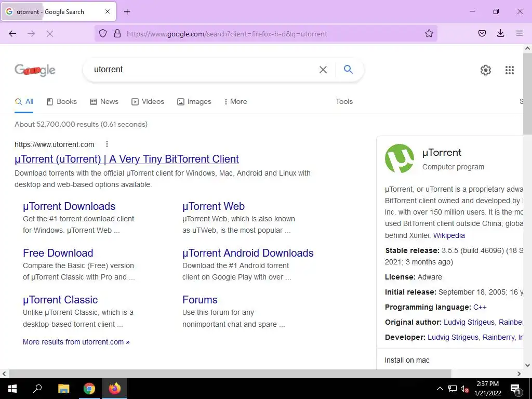The width and height of the screenshot is (532, 399).
Task: Open Ludvig Strigeus link under Original author
Action: (469, 322)
